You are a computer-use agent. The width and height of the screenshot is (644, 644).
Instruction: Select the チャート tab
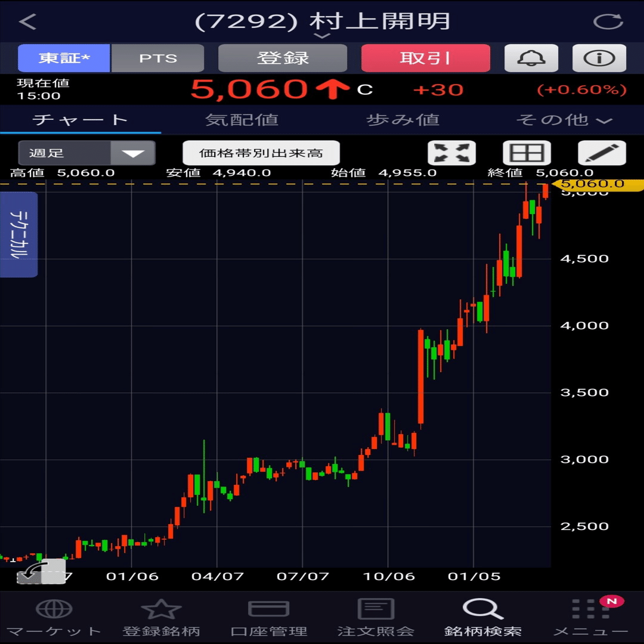tap(80, 119)
